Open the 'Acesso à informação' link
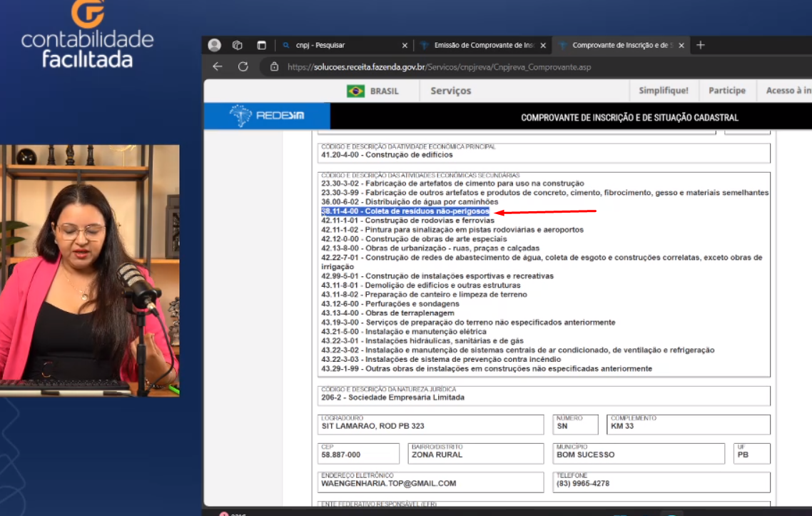The height and width of the screenshot is (516, 812). pos(788,91)
